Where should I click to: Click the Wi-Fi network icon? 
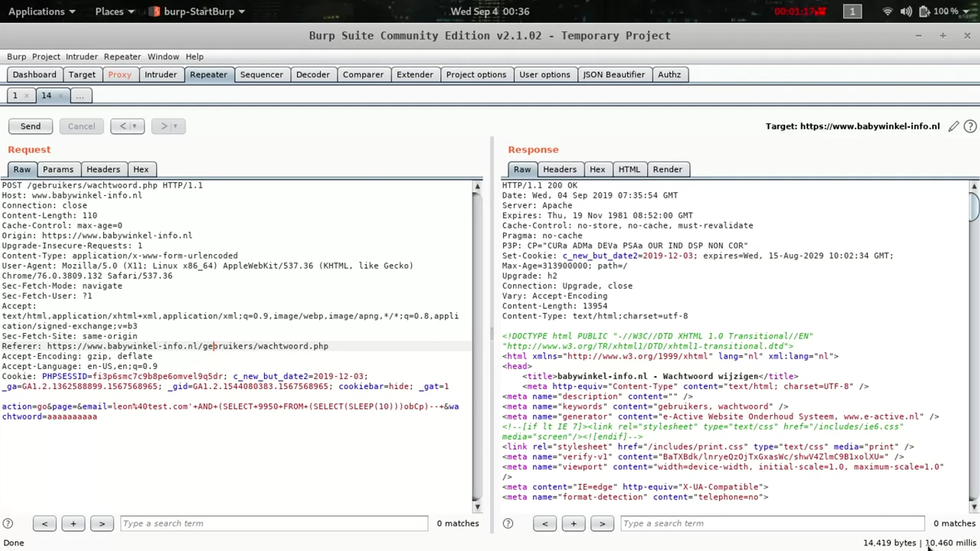[887, 11]
